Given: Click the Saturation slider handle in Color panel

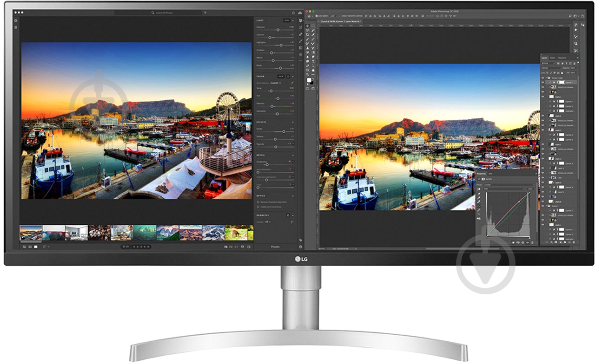Looking at the screenshot, I should point(277,114).
